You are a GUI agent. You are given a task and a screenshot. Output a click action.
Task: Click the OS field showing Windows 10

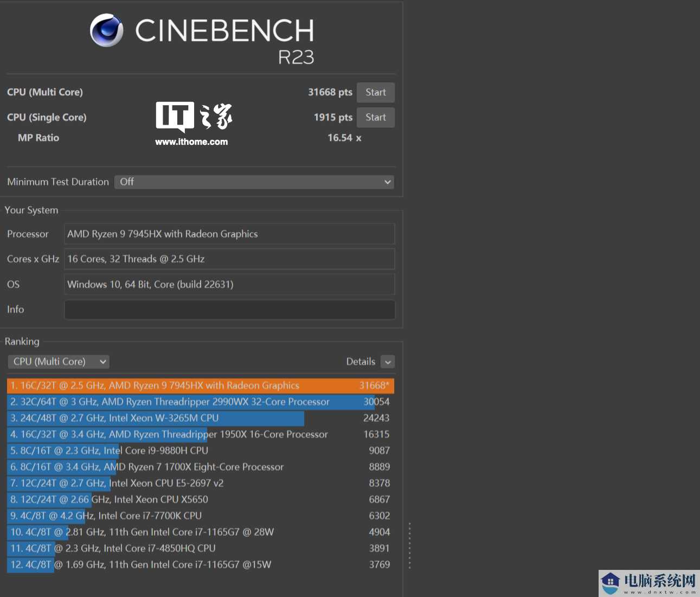pyautogui.click(x=229, y=284)
